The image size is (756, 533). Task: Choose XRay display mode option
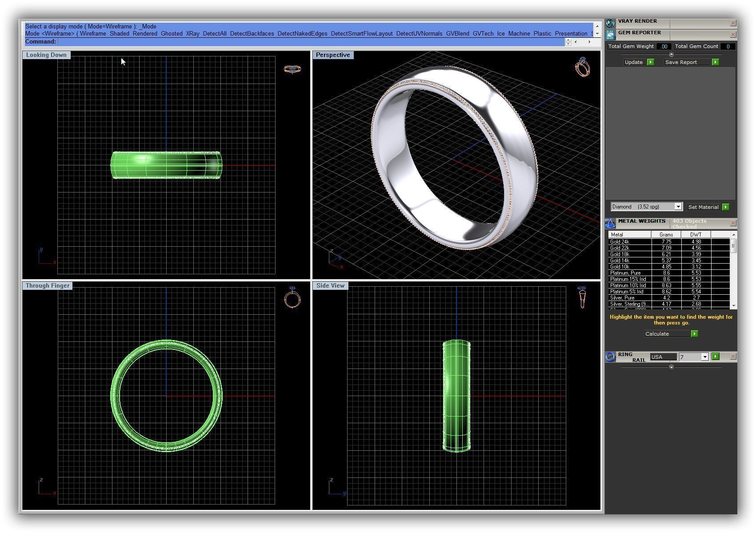point(192,33)
